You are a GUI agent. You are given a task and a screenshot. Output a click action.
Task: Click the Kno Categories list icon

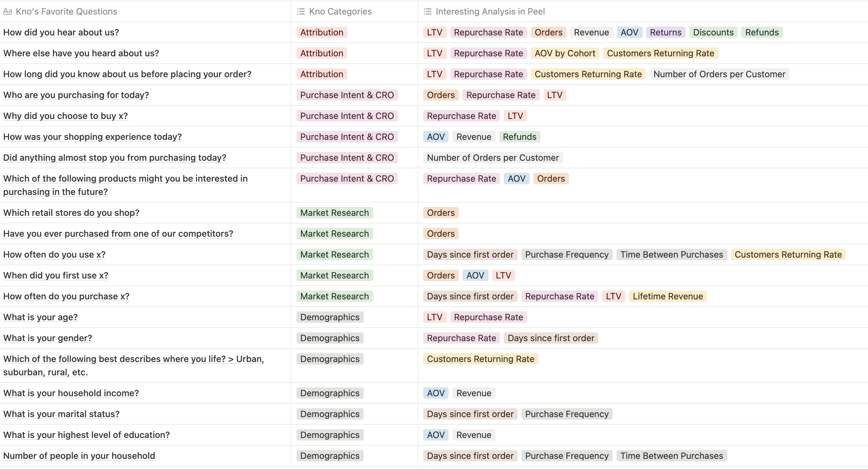pyautogui.click(x=301, y=11)
